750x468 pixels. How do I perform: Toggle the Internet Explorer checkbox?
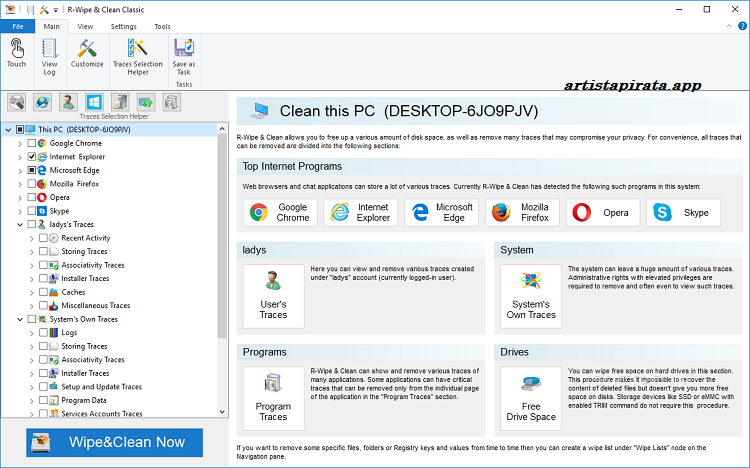pyautogui.click(x=32, y=157)
